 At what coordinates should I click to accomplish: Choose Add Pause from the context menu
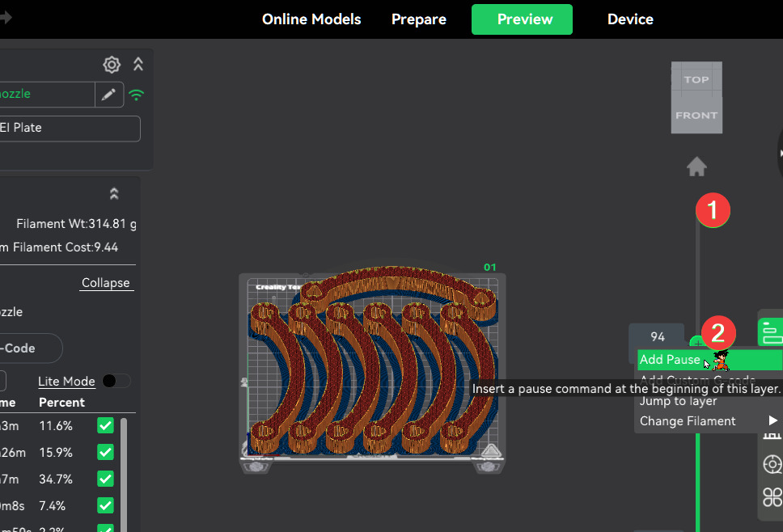(670, 360)
